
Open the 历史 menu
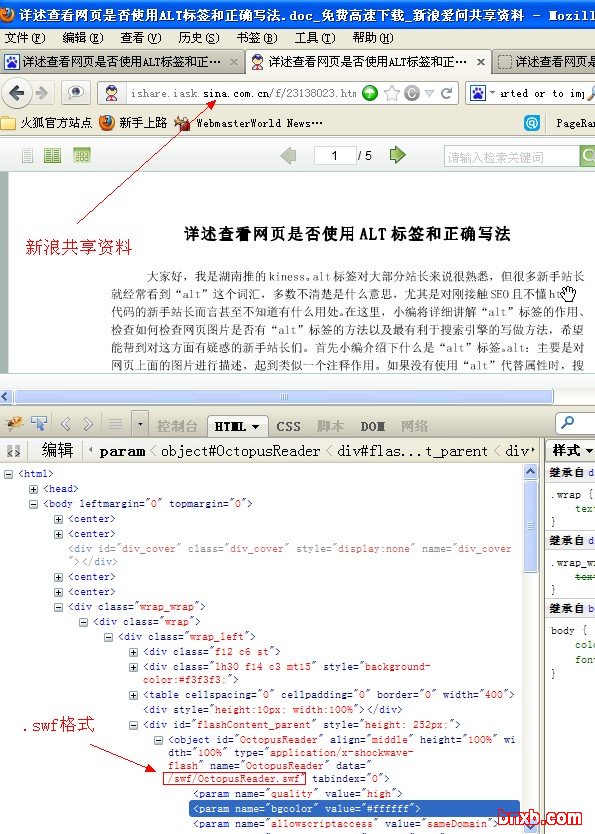tap(198, 38)
